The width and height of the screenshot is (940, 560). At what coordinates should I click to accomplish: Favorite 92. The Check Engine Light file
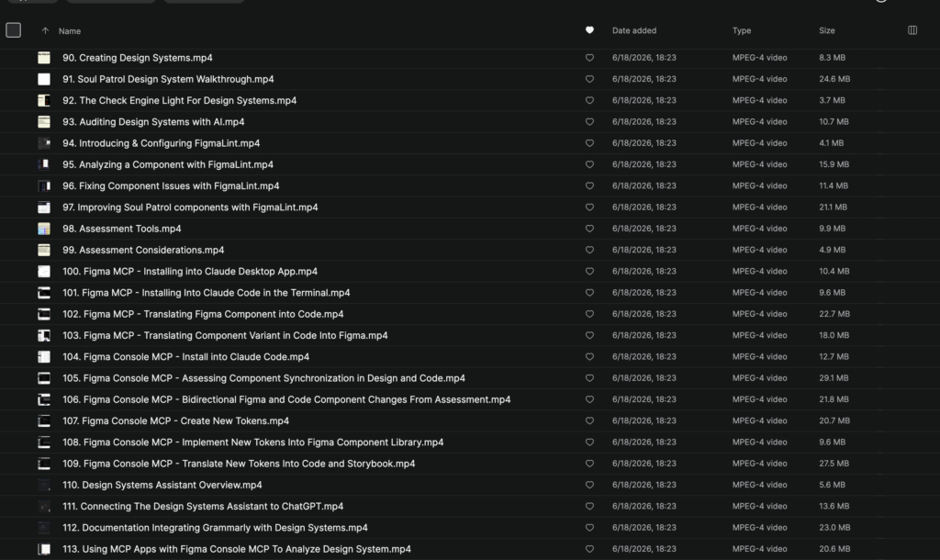(x=589, y=100)
